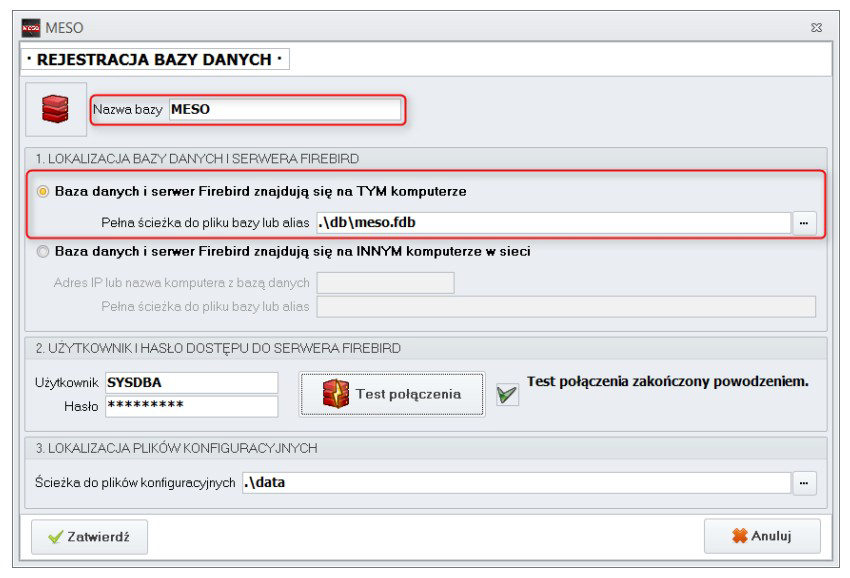Click the Nazwa bazy input field
850x578 pixels.
(285, 110)
